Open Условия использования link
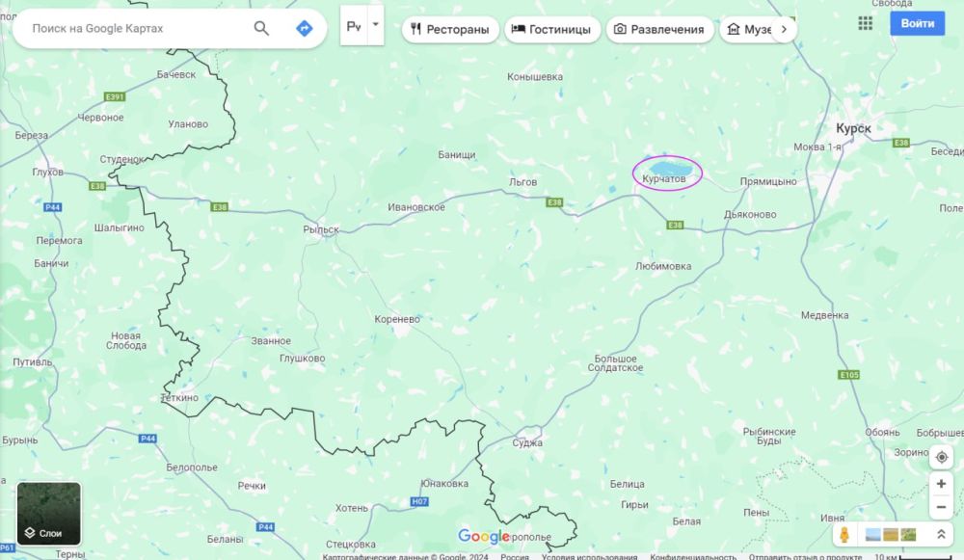The width and height of the screenshot is (964, 560). 589,556
